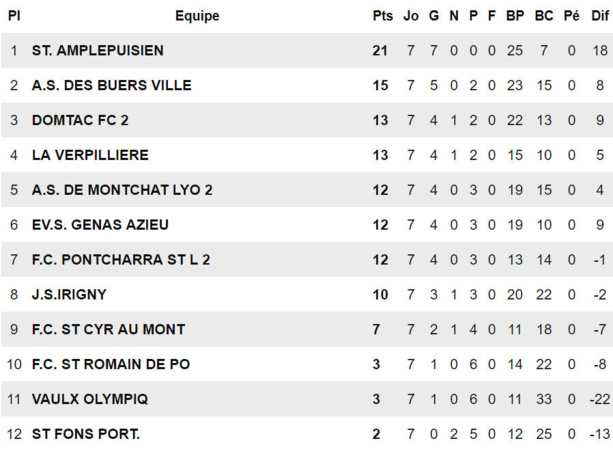Select F.C. ST CYR AU MONT
The image size is (613, 456).
pos(108,329)
